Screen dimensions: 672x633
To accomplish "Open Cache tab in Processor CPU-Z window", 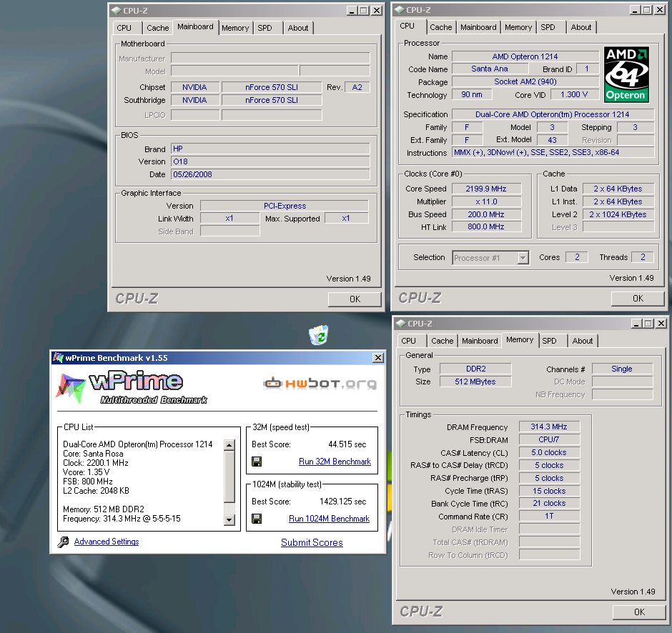I will coord(440,27).
